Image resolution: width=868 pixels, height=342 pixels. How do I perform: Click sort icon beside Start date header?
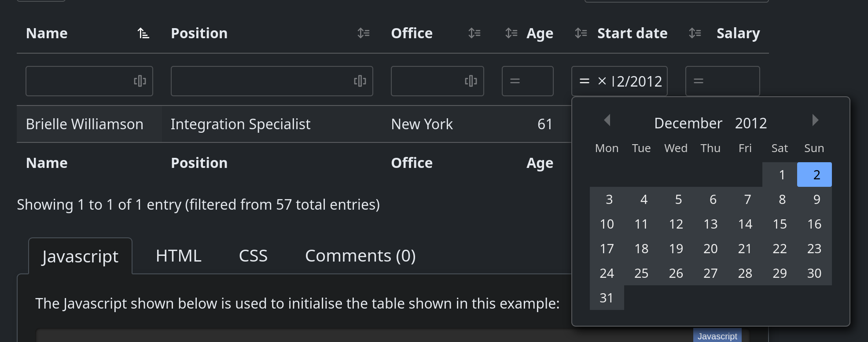[x=581, y=33]
